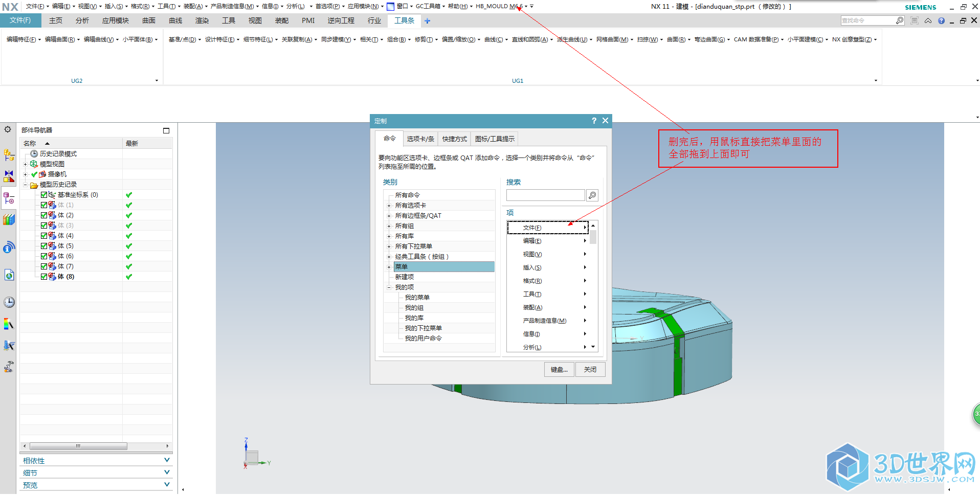Click the feature icon next to 体 (4)
The image size is (980, 495).
tap(52, 236)
